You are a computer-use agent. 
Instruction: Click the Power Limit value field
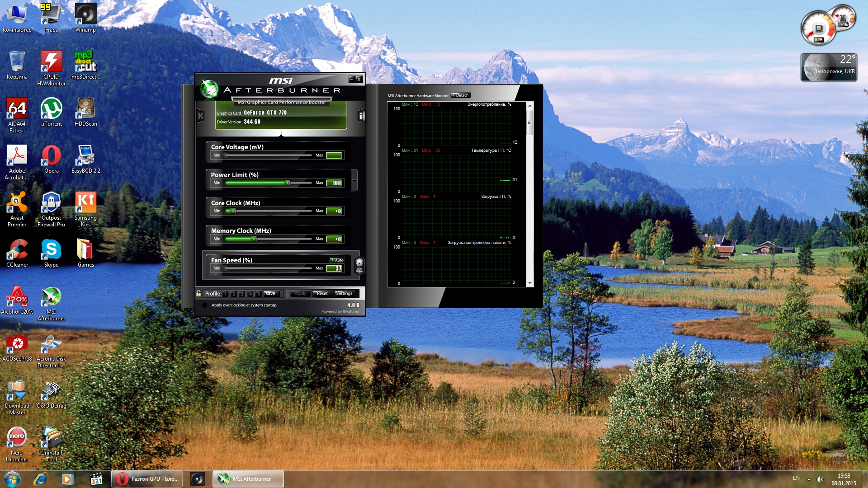point(335,183)
